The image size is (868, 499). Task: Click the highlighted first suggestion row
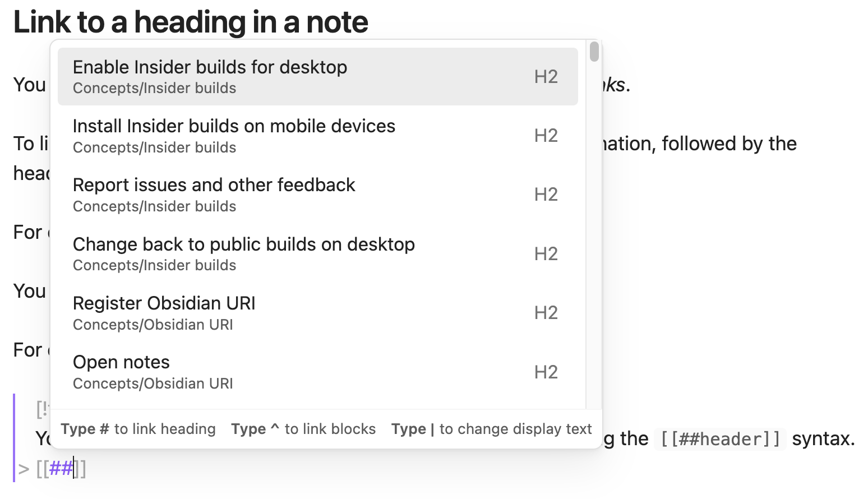click(317, 76)
